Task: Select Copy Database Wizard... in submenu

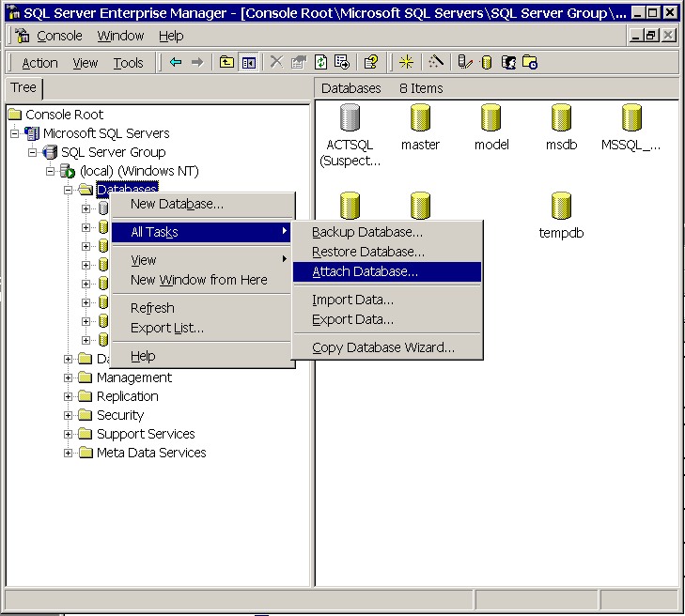Action: point(387,347)
